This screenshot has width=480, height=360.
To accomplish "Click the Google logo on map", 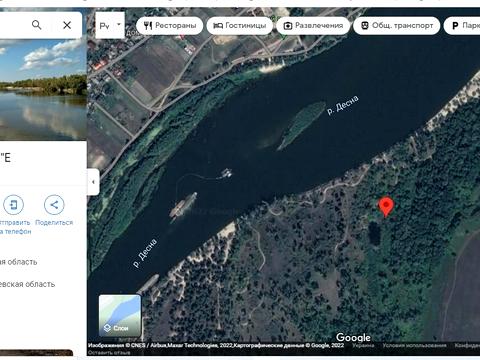I will click(353, 337).
